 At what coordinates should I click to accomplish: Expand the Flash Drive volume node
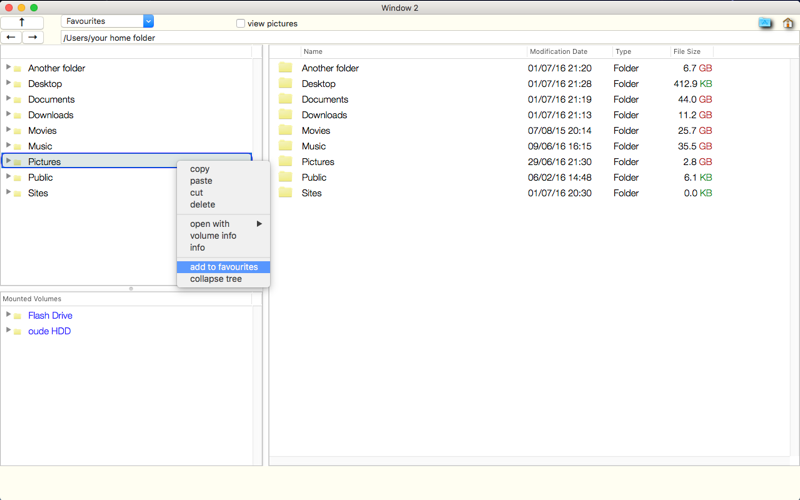pos(8,314)
